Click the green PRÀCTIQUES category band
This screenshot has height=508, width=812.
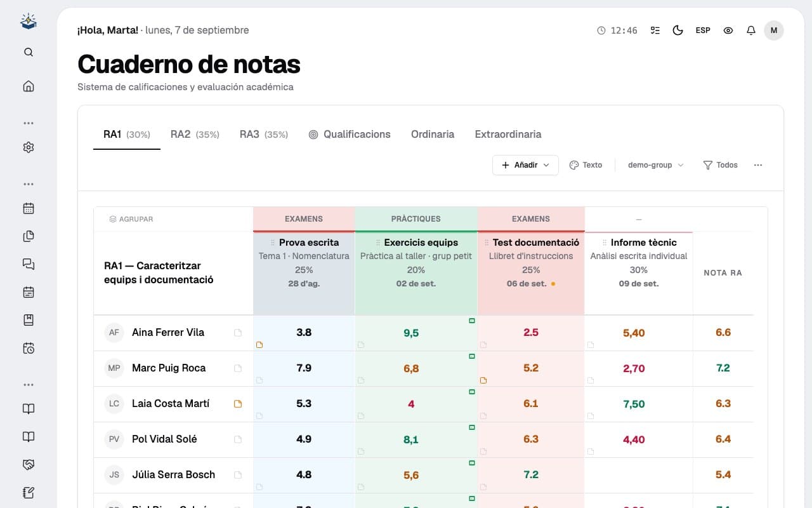(416, 219)
